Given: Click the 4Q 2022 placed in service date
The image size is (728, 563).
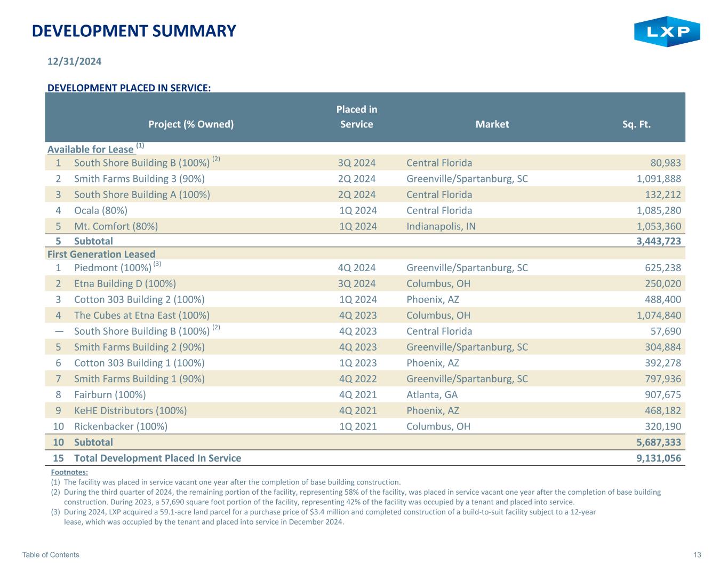Looking at the screenshot, I should (358, 379).
